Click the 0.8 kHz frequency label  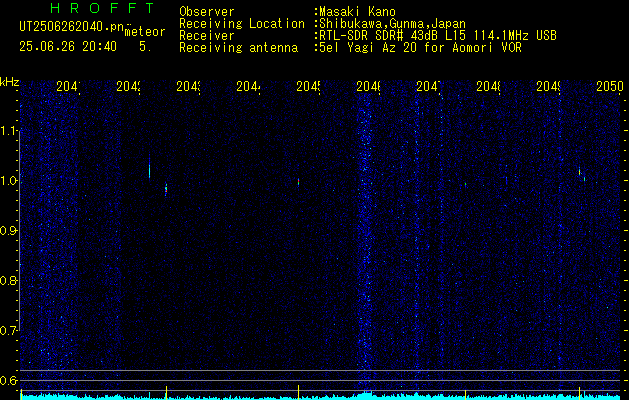9,280
